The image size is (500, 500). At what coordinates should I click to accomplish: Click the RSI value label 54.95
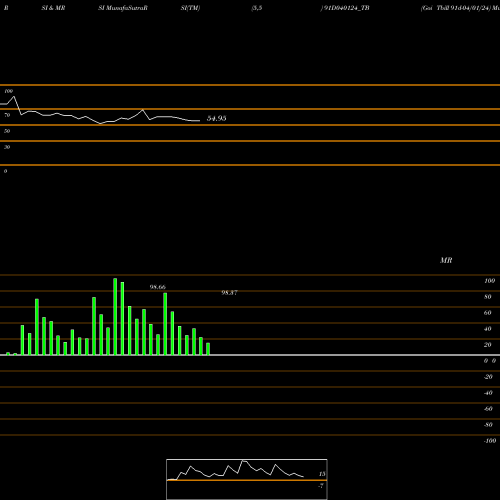[x=217, y=118]
